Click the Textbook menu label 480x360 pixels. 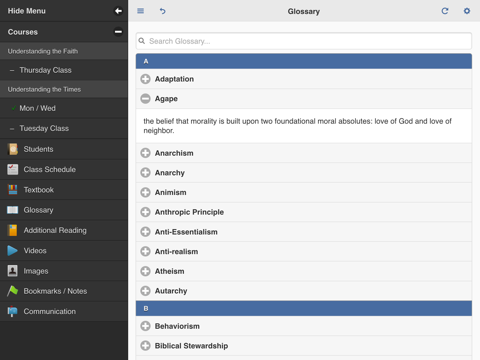[39, 190]
